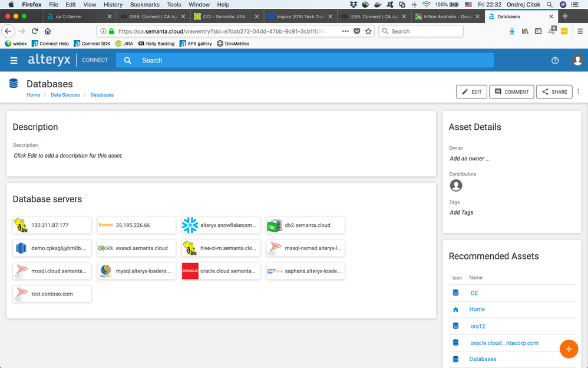Go to the Firefox home page button
This screenshot has height=368, width=588.
[x=48, y=31]
